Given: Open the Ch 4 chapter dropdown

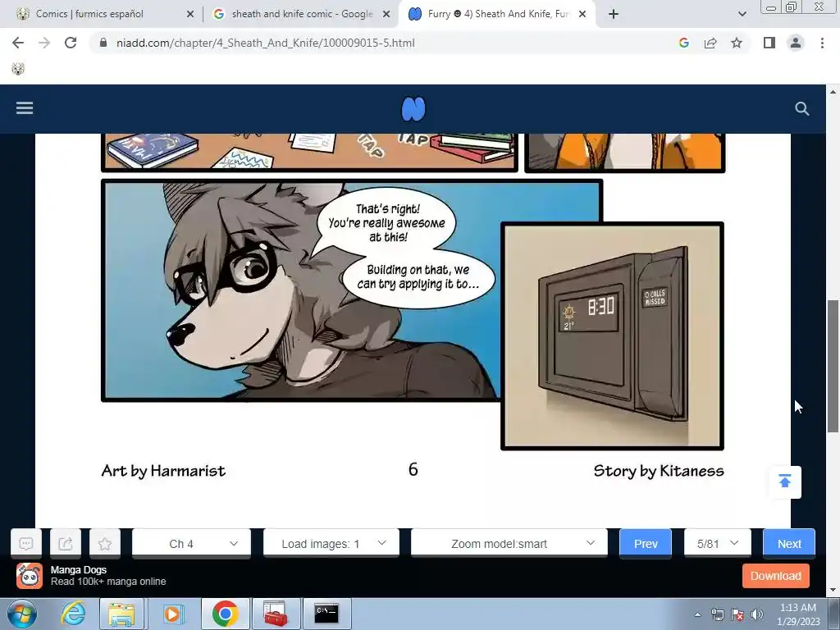Looking at the screenshot, I should [191, 544].
